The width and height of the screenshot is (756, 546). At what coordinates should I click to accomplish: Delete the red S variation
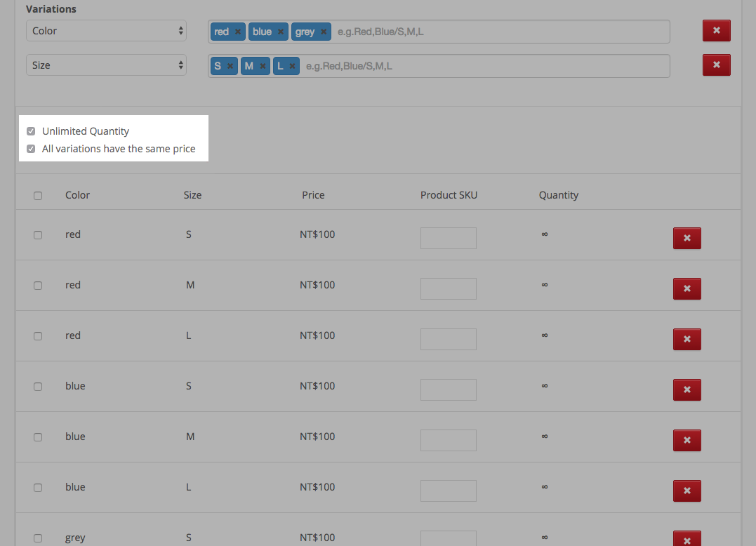click(687, 238)
